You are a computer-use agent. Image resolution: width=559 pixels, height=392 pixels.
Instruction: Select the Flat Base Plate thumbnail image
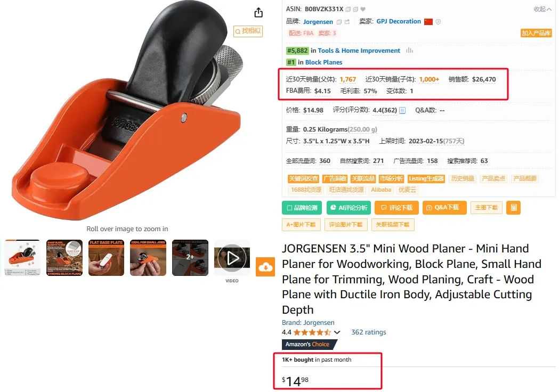(x=106, y=258)
